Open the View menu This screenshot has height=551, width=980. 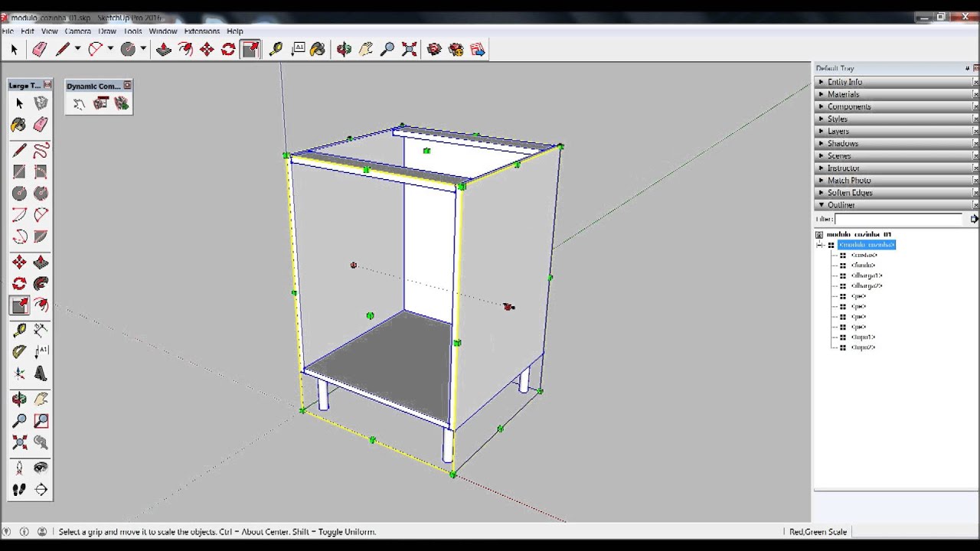click(x=49, y=31)
